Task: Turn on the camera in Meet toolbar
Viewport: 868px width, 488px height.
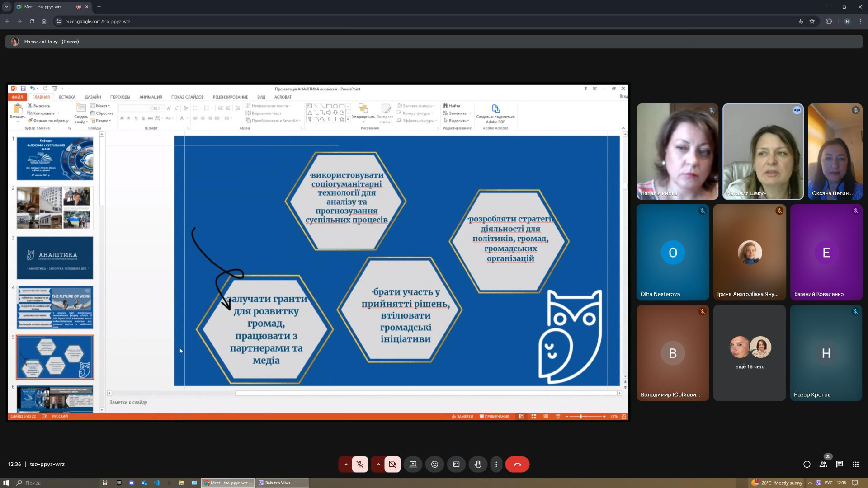Action: pyautogui.click(x=392, y=464)
